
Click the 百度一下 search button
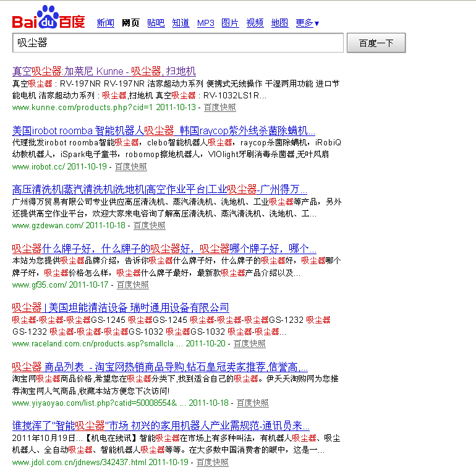coord(376,43)
